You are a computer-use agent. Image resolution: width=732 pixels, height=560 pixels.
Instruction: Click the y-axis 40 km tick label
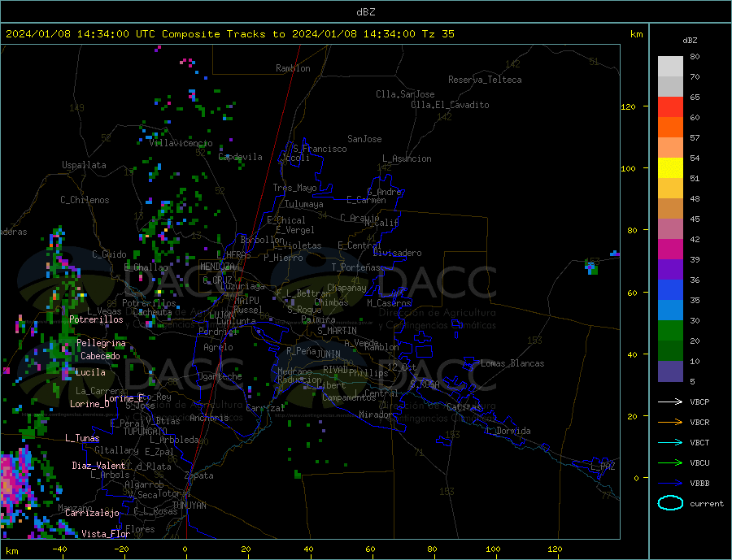click(632, 354)
